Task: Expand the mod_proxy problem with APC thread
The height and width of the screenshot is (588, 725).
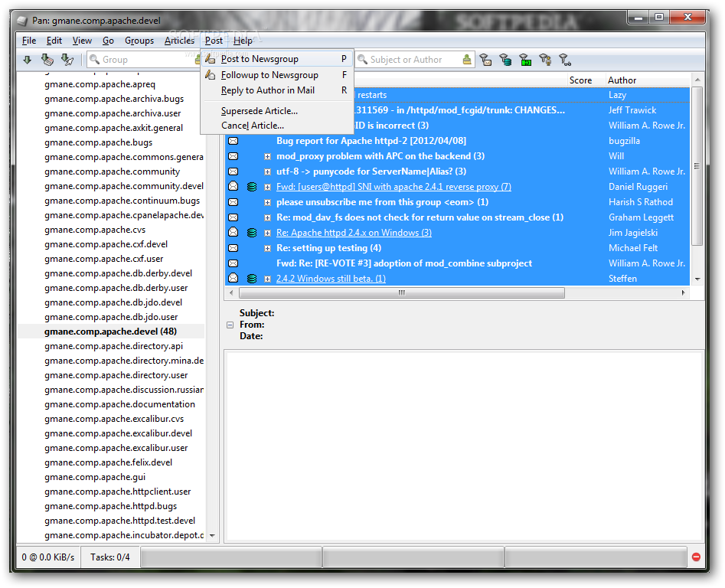Action: pyautogui.click(x=267, y=157)
